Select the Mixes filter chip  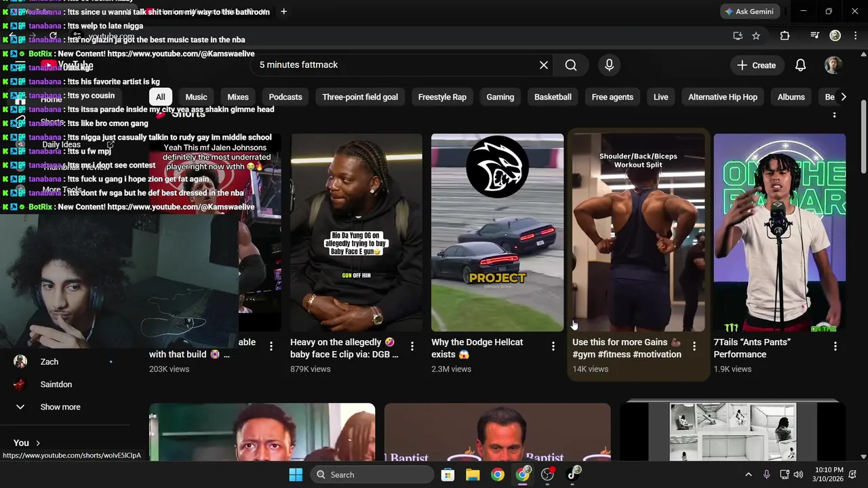(238, 97)
